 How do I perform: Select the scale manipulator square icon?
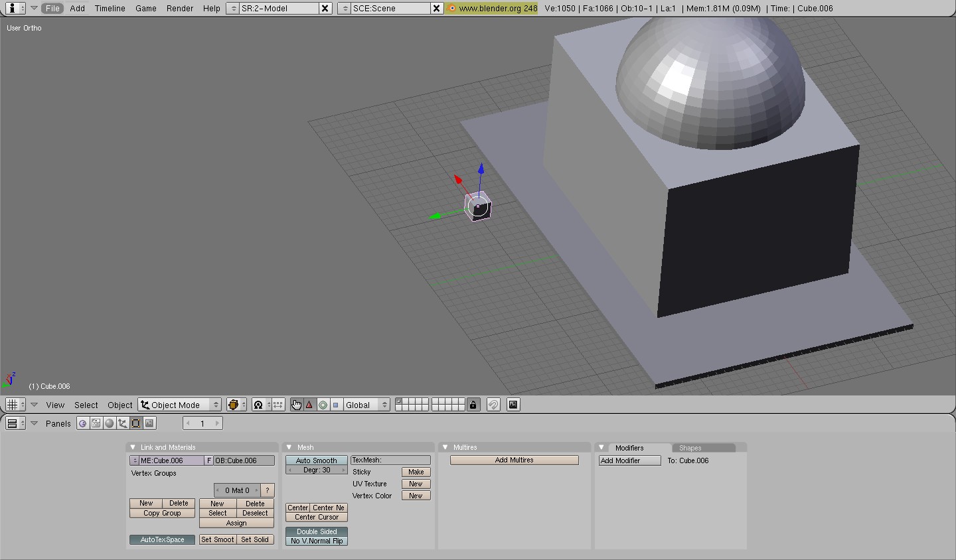coord(335,405)
